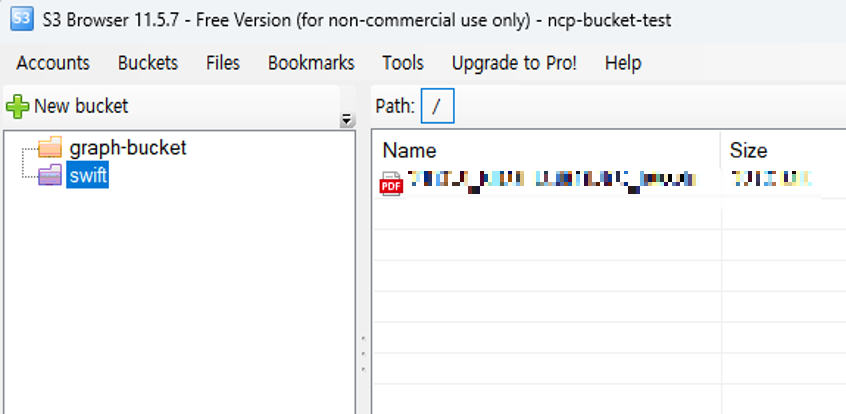The width and height of the screenshot is (846, 414).
Task: Click the New bucket label
Action: click(x=81, y=106)
